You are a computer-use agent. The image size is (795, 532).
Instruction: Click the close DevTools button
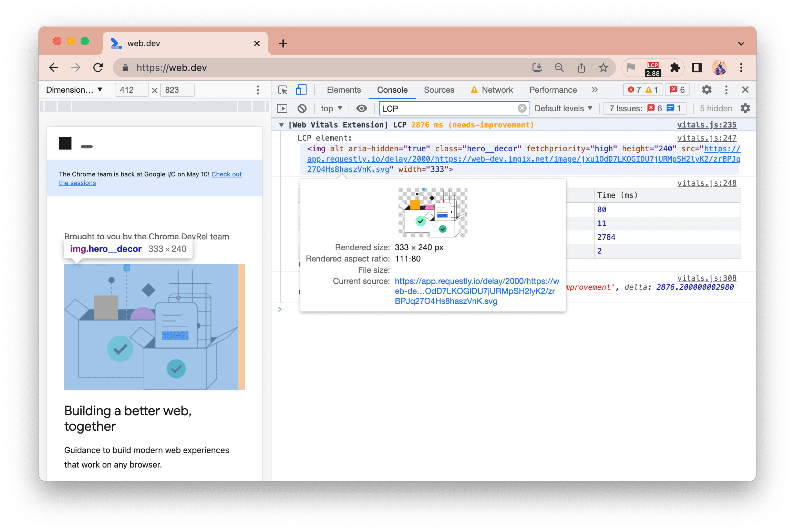click(x=746, y=90)
